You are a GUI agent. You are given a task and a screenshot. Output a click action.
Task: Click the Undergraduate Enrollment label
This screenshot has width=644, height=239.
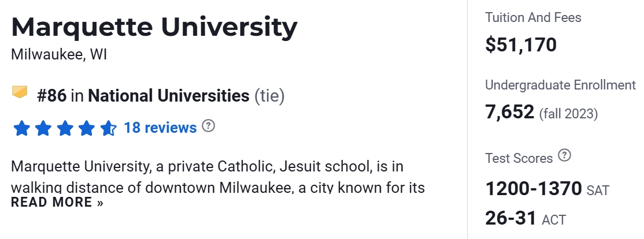tap(560, 85)
